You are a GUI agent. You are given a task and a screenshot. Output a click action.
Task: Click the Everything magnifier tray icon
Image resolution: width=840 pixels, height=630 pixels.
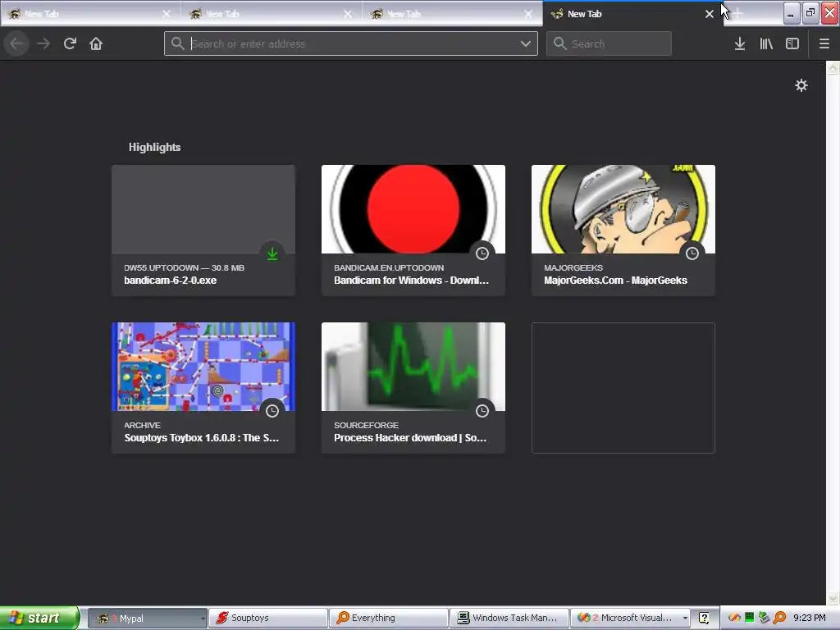pos(779,618)
